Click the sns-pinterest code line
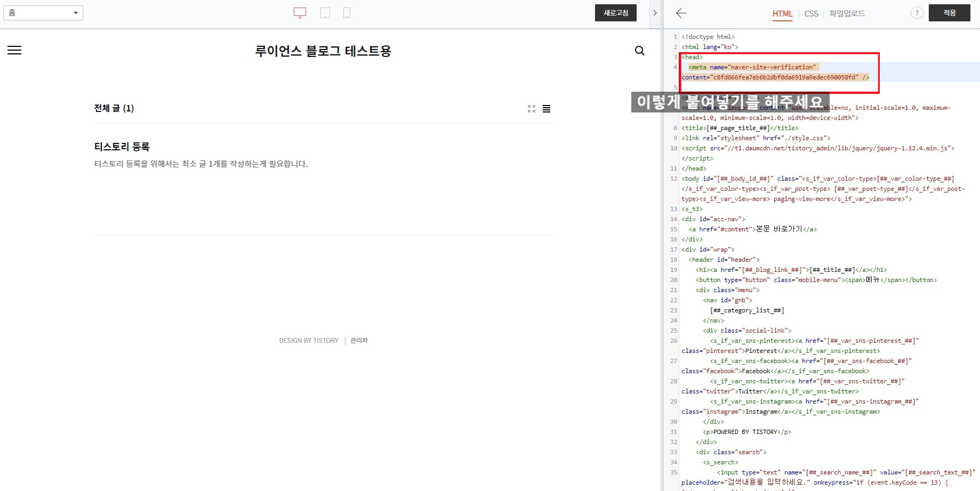Image resolution: width=980 pixels, height=491 pixels. pyautogui.click(x=814, y=341)
